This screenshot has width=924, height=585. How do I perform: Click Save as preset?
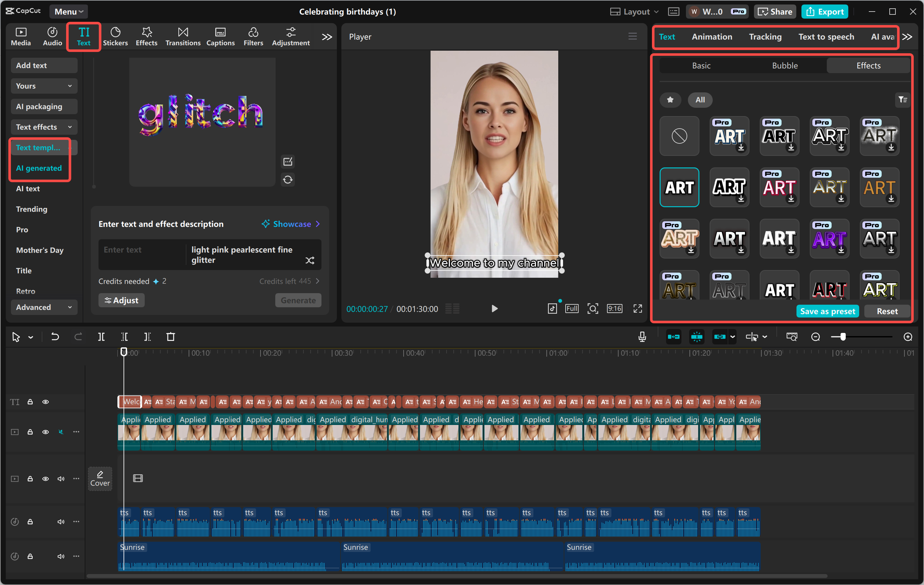[827, 311]
